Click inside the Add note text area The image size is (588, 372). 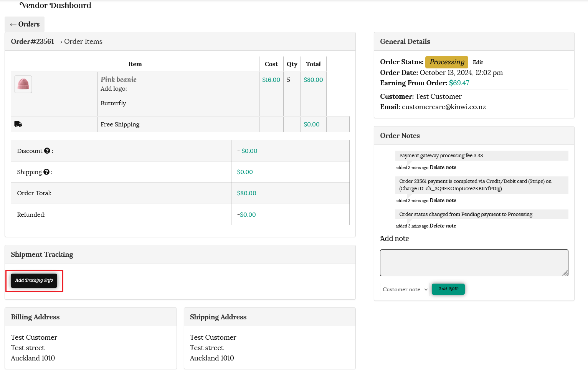pos(474,263)
